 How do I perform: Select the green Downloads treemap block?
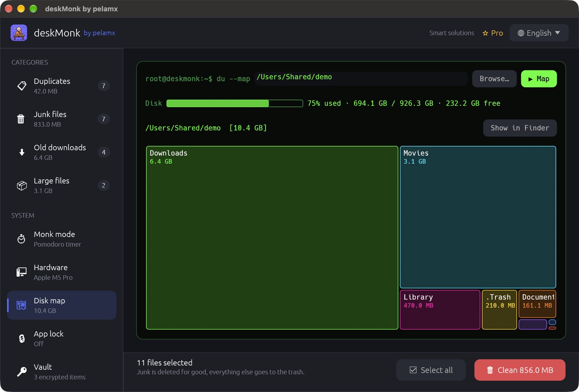click(272, 238)
